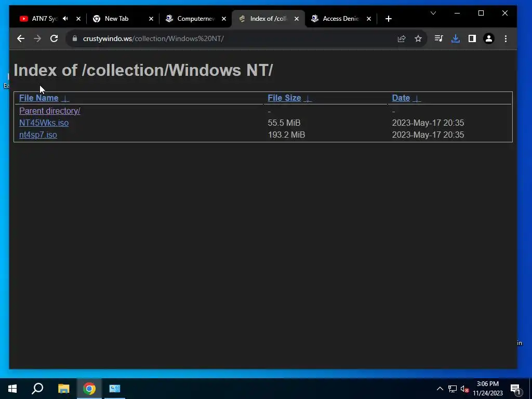This screenshot has height=399, width=532.
Task: Click the date of nt4sp7.iso
Action: (x=428, y=135)
